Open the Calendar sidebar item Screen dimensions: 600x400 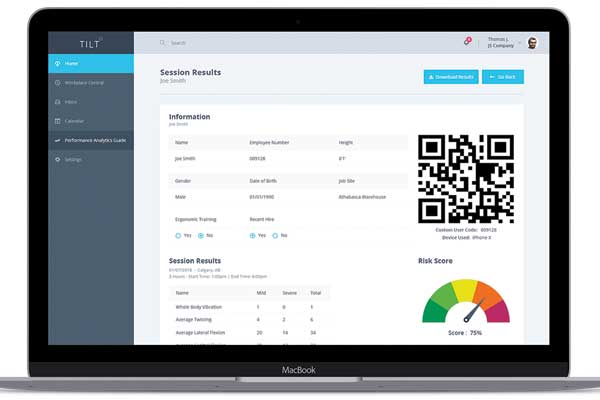click(x=91, y=121)
